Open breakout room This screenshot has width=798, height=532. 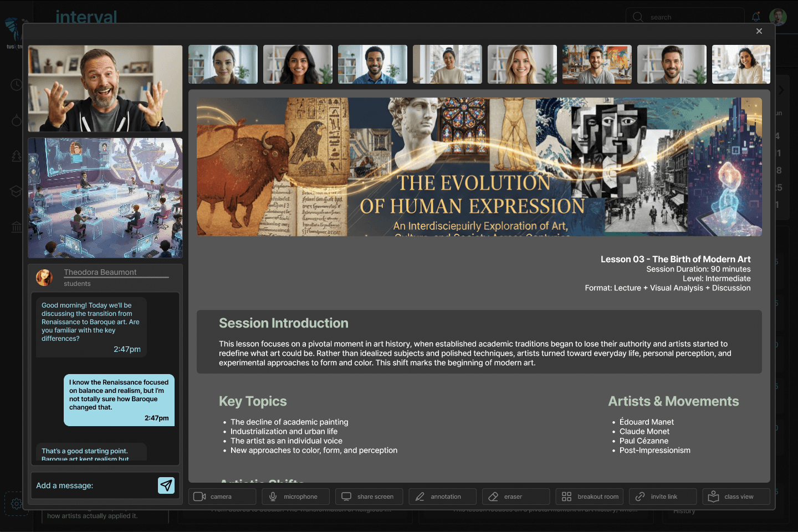point(589,497)
